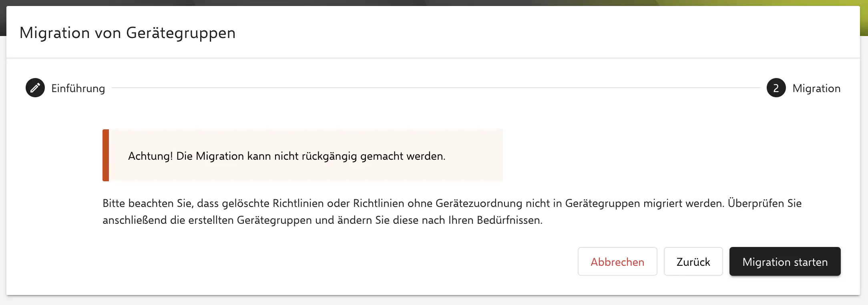Image resolution: width=868 pixels, height=305 pixels.
Task: Click the words Überprüfen Sie in the note
Action: pyautogui.click(x=764, y=203)
